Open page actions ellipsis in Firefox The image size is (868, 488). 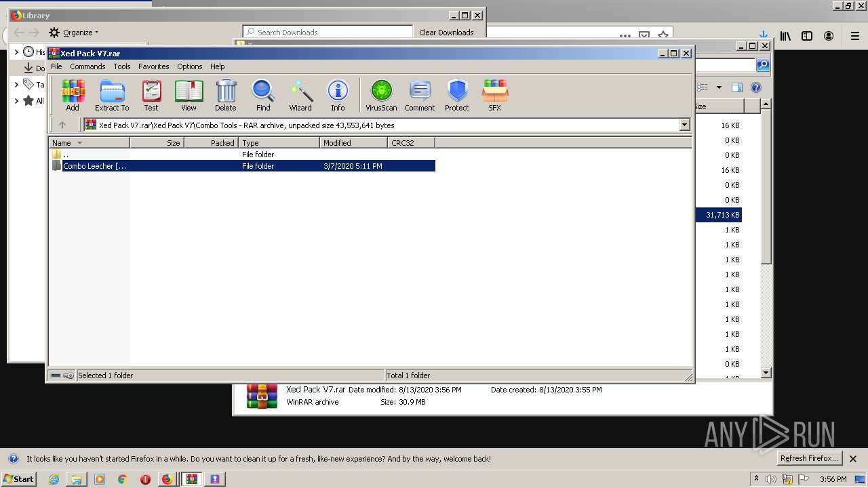click(625, 35)
